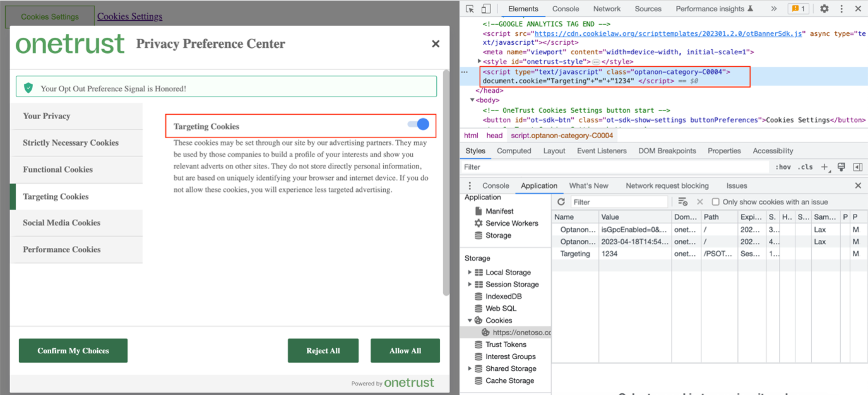The height and width of the screenshot is (395, 868).
Task: Click the Confirm My Choices button
Action: pos(73,350)
